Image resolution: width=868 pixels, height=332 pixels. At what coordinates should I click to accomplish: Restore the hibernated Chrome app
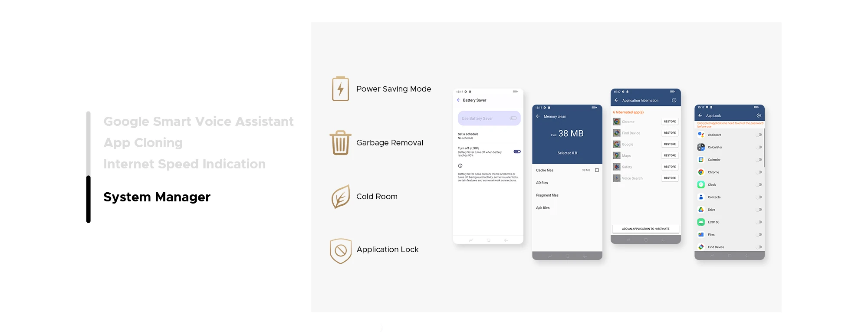pos(670,122)
